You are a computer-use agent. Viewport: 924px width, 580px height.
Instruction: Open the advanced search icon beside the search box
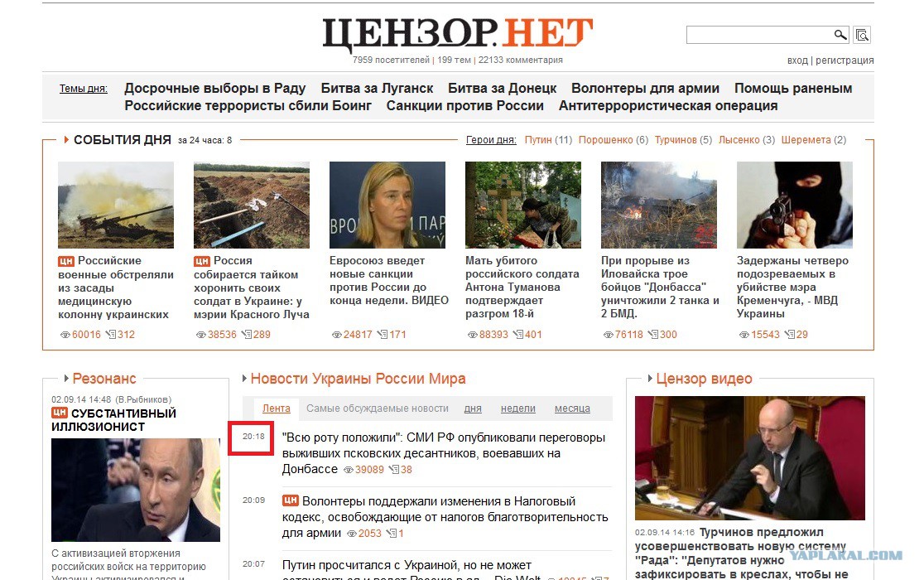[862, 36]
